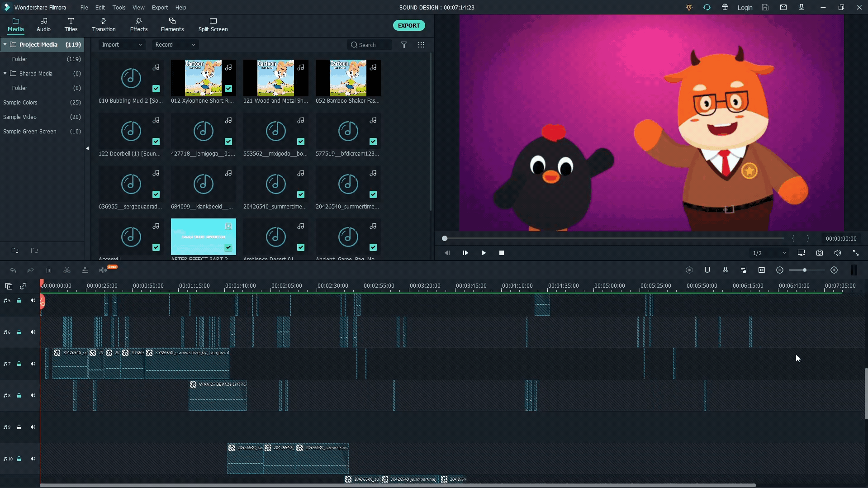Toggle checkmark on 122 Doorbell clip

pyautogui.click(x=156, y=142)
